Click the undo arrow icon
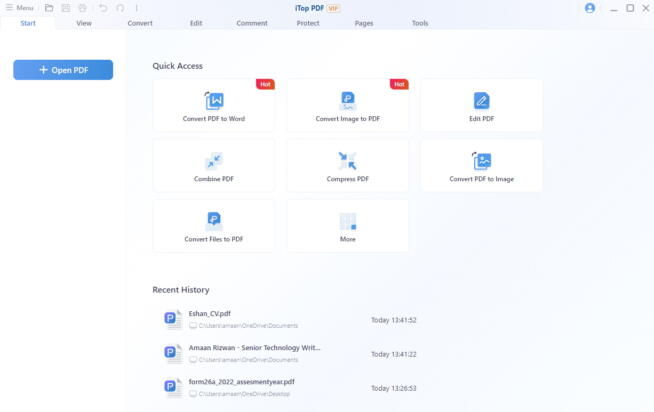 coord(103,8)
